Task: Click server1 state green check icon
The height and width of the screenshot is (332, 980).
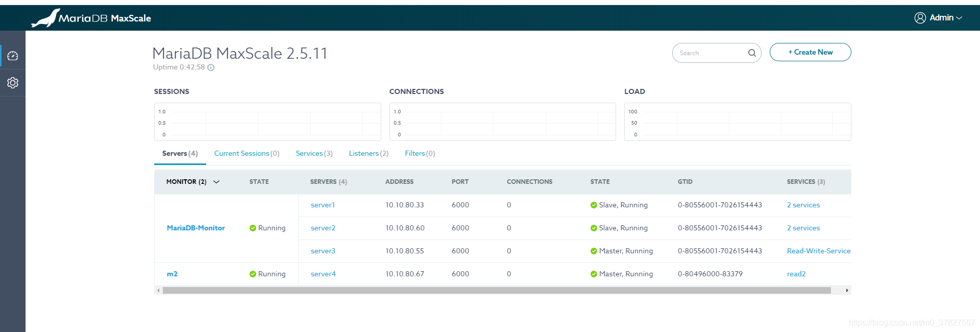Action: (594, 205)
